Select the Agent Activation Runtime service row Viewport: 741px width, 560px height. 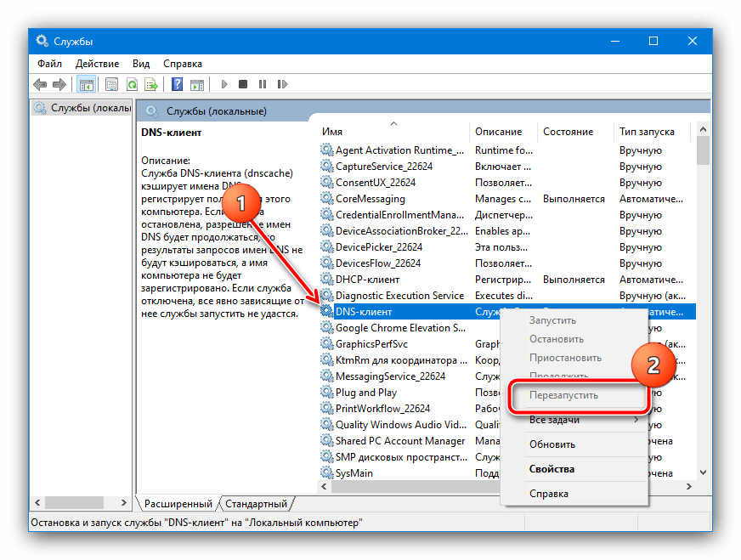coord(507,150)
